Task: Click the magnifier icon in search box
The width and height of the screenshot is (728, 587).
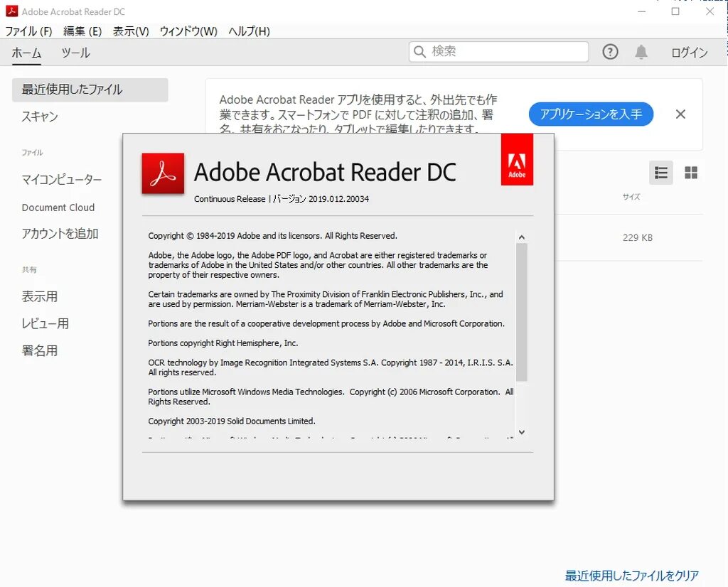Action: (x=419, y=51)
